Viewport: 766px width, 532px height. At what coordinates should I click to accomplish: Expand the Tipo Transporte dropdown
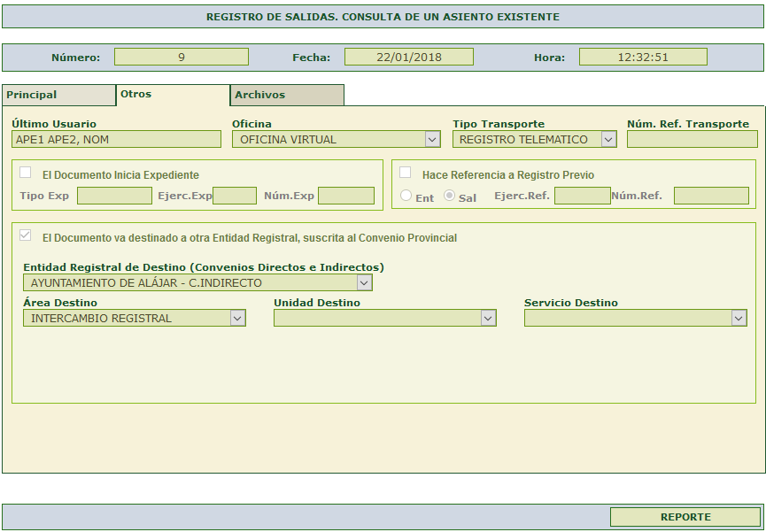pos(535,139)
